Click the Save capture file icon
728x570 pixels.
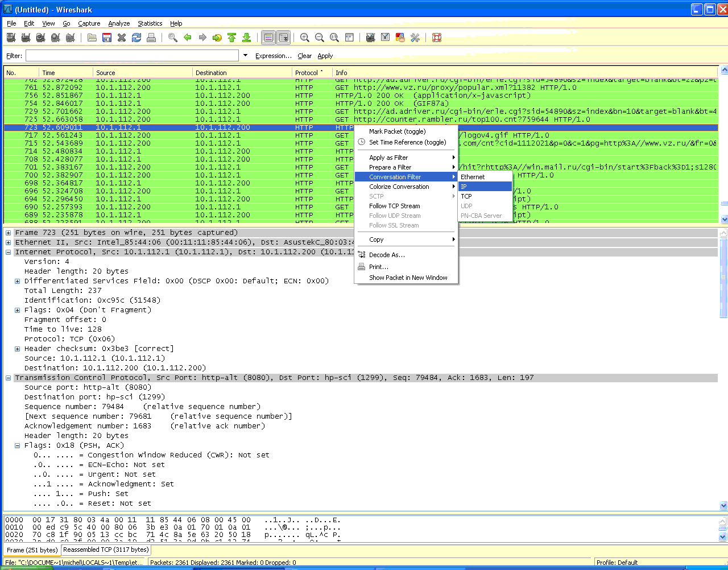pos(106,38)
